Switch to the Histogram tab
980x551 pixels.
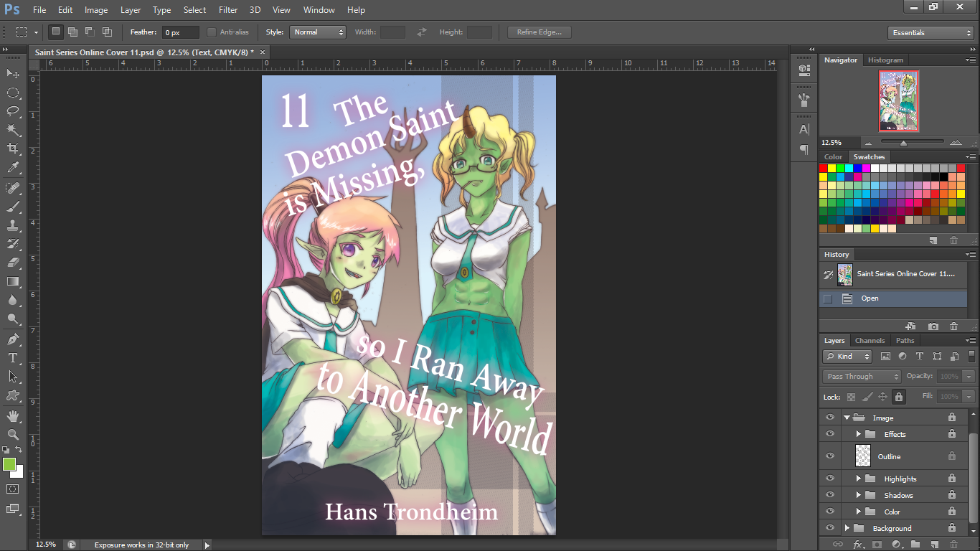[885, 60]
